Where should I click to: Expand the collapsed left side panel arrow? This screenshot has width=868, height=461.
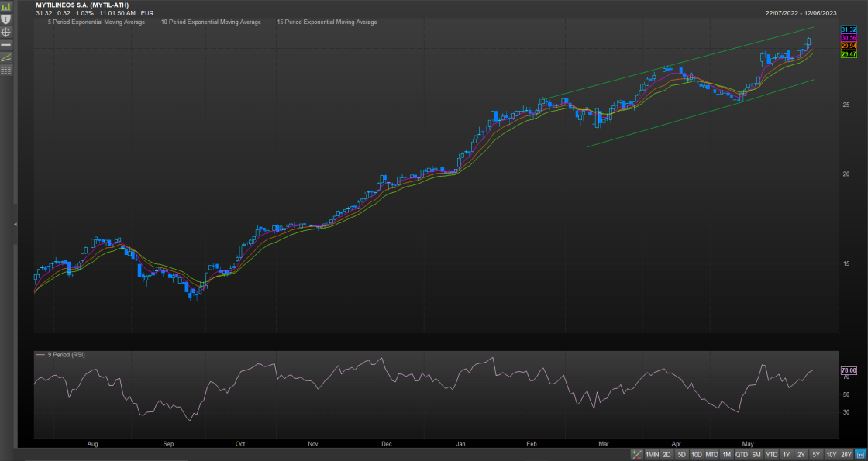(x=15, y=224)
